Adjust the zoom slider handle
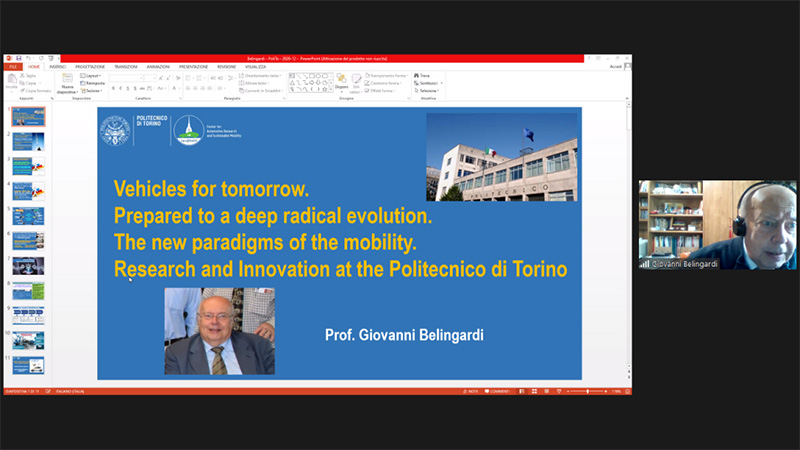The image size is (800, 450). coord(588,391)
